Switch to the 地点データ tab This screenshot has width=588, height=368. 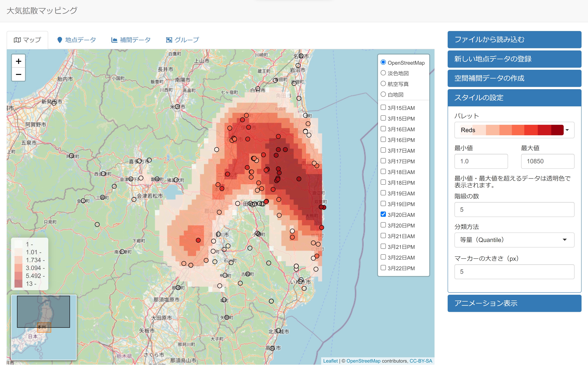76,40
